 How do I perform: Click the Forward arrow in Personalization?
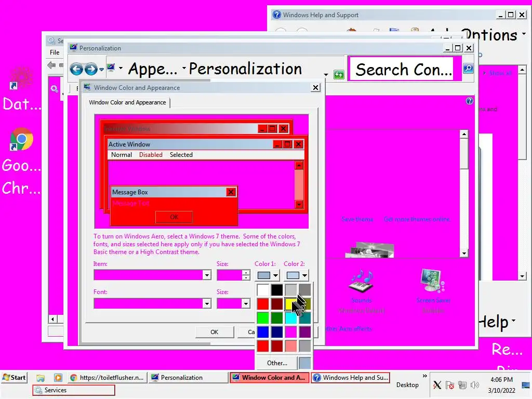[90, 69]
